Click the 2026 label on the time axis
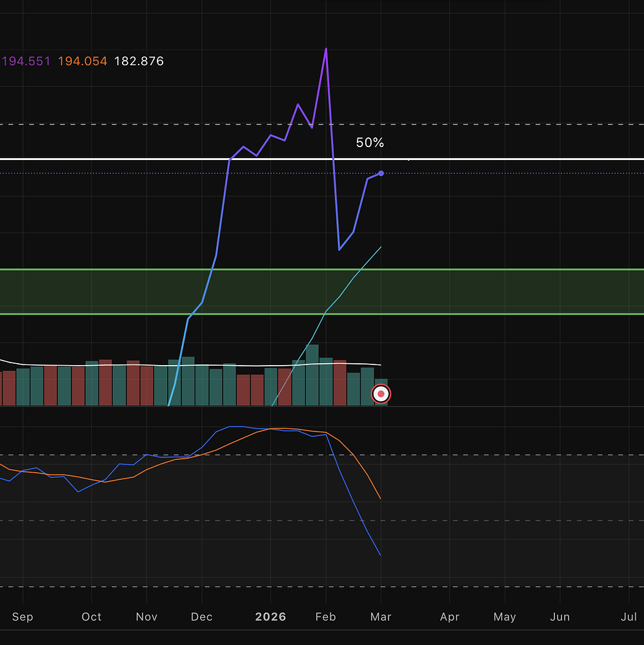 click(270, 617)
